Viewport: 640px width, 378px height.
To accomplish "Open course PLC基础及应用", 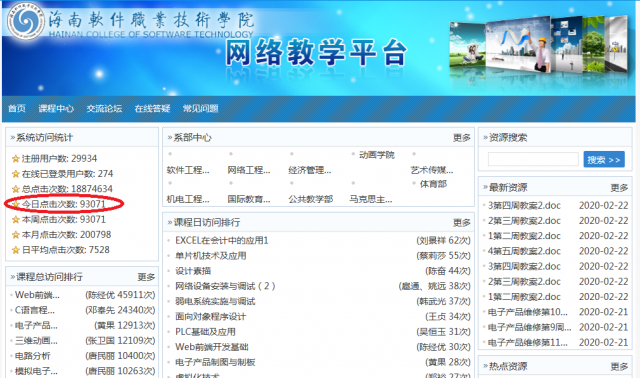I will [x=205, y=332].
